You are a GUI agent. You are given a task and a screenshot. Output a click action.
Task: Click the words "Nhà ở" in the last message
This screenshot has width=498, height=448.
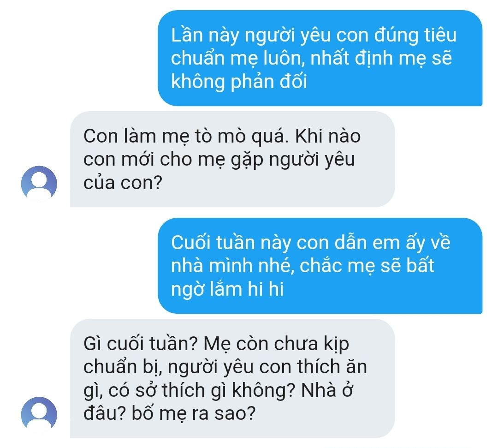click(x=327, y=389)
